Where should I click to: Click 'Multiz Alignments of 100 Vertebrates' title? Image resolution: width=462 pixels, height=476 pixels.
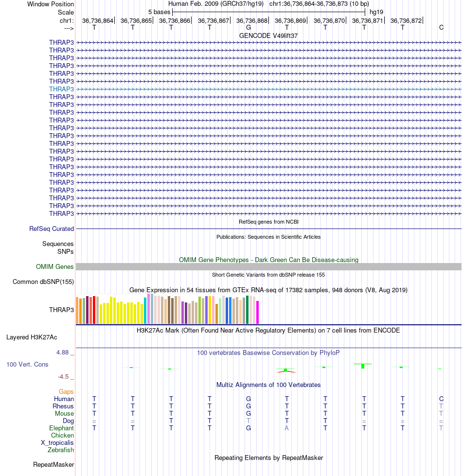[x=268, y=385]
